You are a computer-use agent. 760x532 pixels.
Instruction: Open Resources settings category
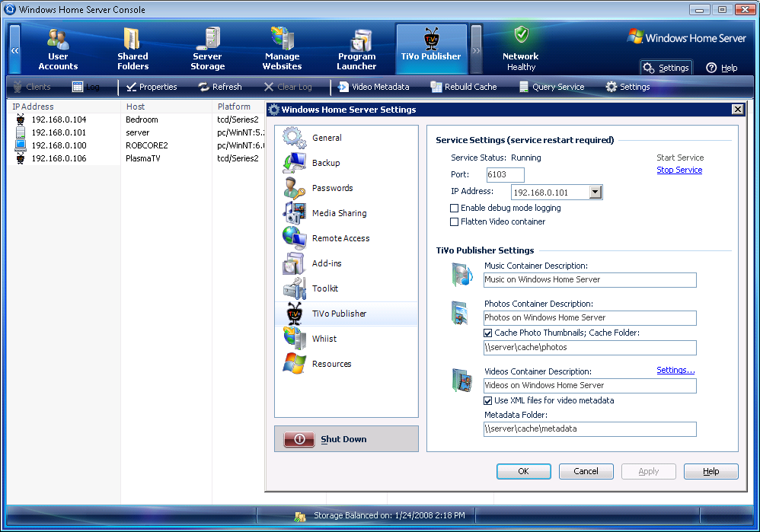[346, 364]
